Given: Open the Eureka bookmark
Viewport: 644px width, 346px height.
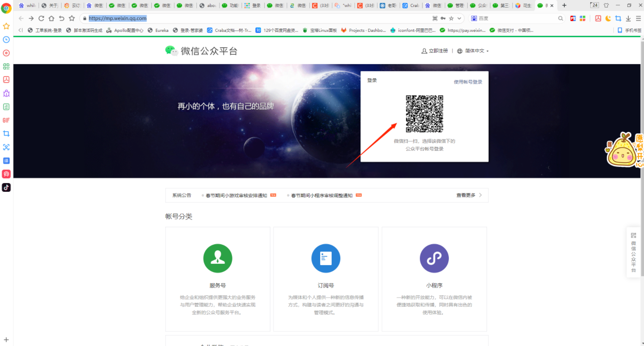Looking at the screenshot, I should (x=158, y=30).
